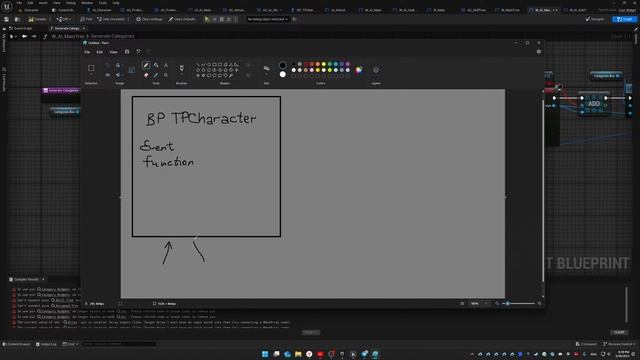Open Unreal Window menu

click(x=87, y=3)
